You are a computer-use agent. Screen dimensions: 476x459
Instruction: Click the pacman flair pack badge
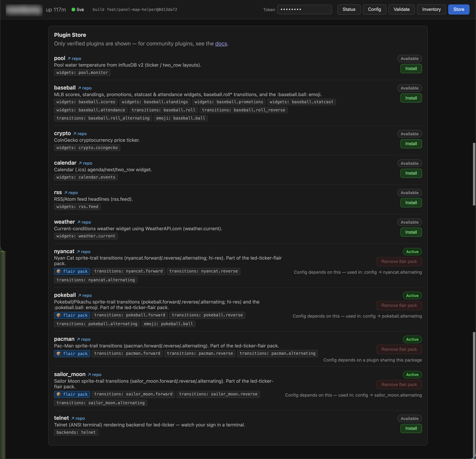[x=72, y=354]
